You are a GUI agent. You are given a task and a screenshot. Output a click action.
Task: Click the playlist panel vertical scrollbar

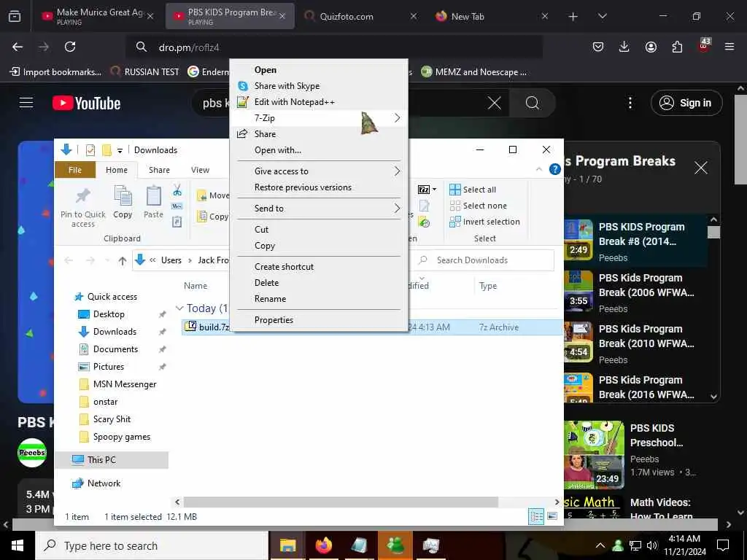coord(713,232)
